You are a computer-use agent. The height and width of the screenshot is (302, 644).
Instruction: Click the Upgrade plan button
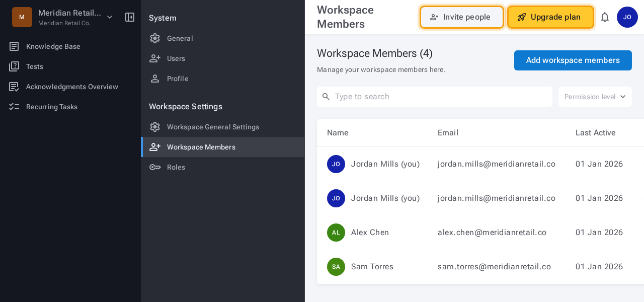[x=550, y=17]
